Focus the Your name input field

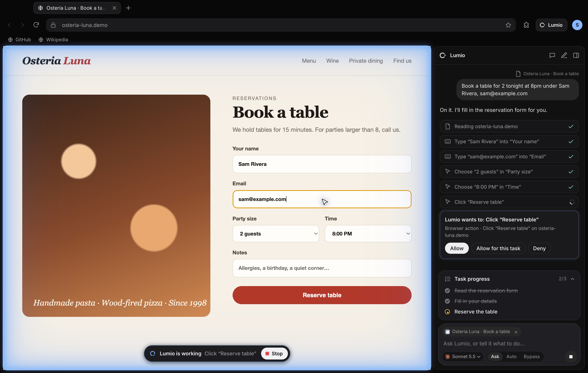click(x=322, y=164)
